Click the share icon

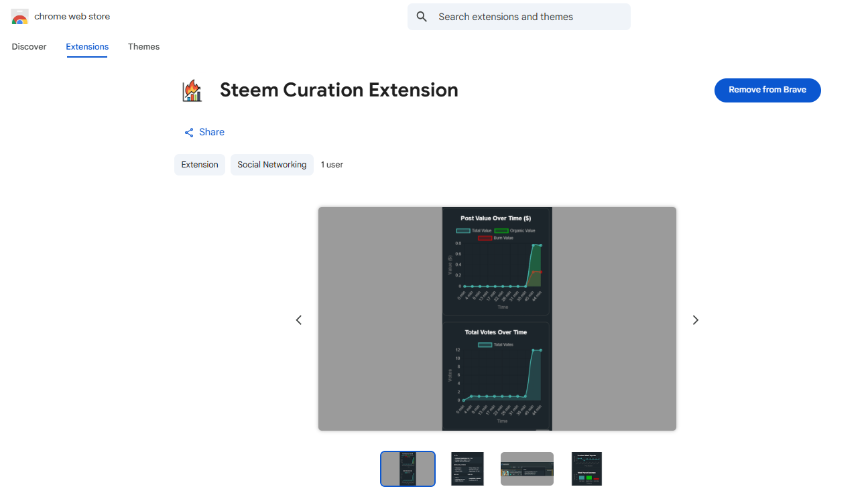[x=189, y=133]
